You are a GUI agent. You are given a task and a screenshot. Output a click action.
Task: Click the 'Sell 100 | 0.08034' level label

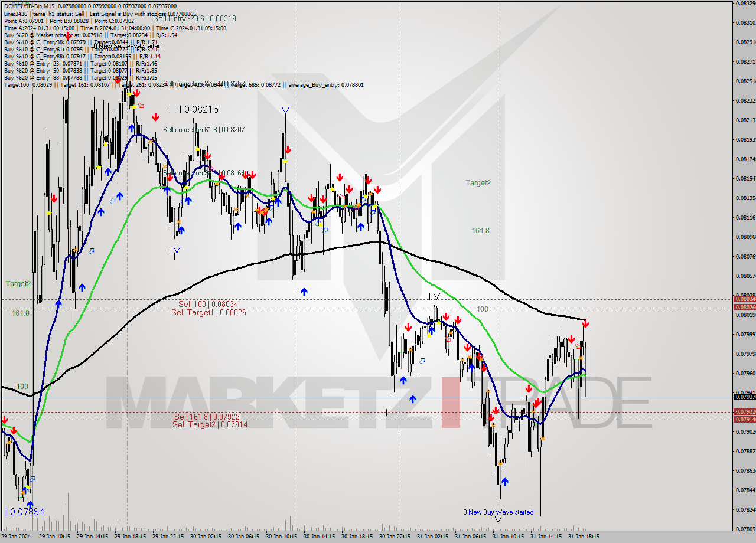(208, 304)
